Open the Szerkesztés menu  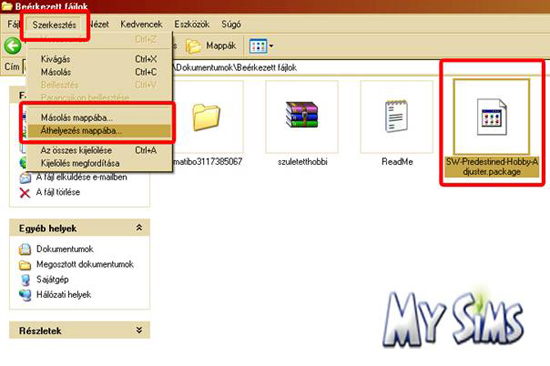pyautogui.click(x=54, y=25)
